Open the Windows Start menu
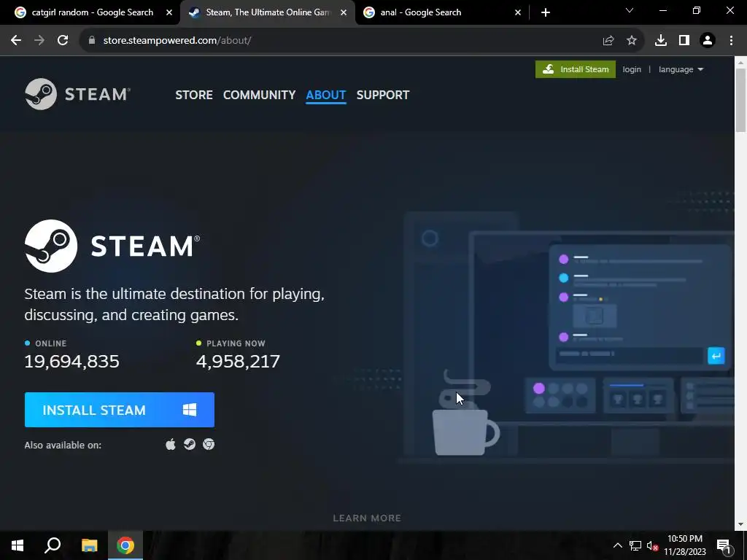 click(x=18, y=545)
